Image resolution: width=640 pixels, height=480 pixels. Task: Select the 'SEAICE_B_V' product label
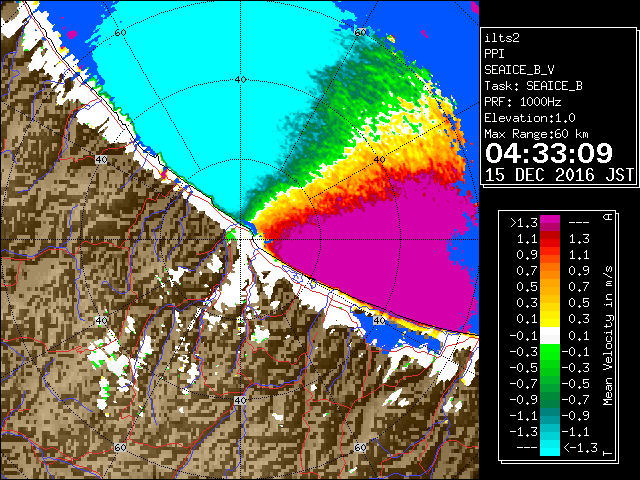(x=519, y=70)
